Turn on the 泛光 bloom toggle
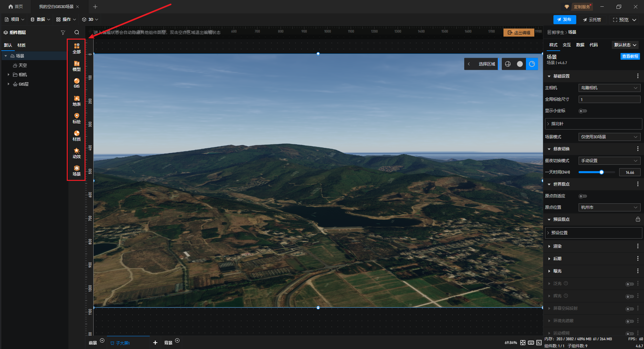The height and width of the screenshot is (349, 644). [x=630, y=284]
